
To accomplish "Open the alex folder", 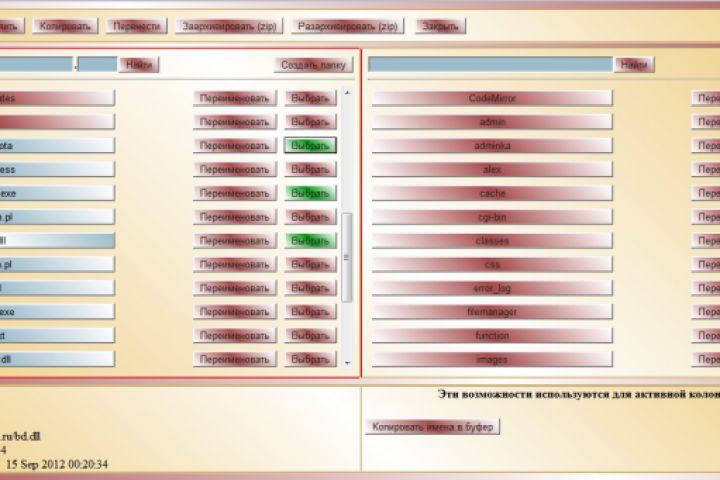I will click(x=492, y=169).
